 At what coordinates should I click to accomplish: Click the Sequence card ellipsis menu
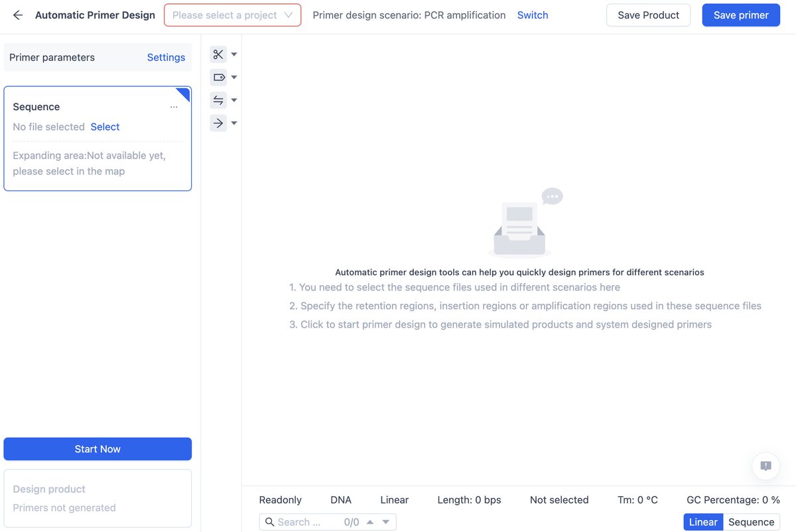(x=174, y=107)
